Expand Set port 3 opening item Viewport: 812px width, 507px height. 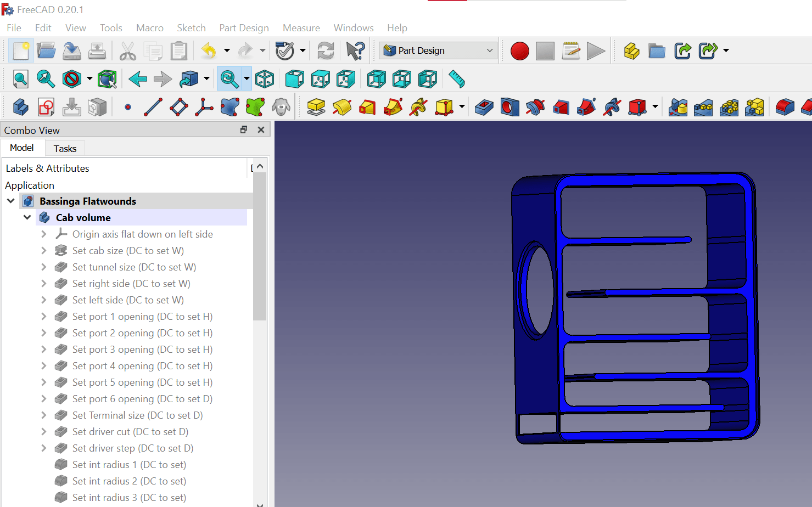44,350
